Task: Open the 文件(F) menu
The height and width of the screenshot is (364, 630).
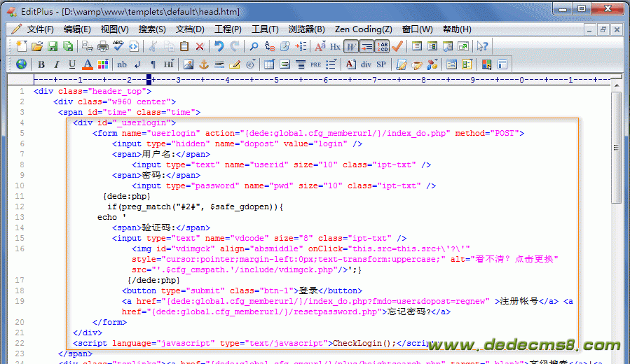Action: (x=40, y=29)
